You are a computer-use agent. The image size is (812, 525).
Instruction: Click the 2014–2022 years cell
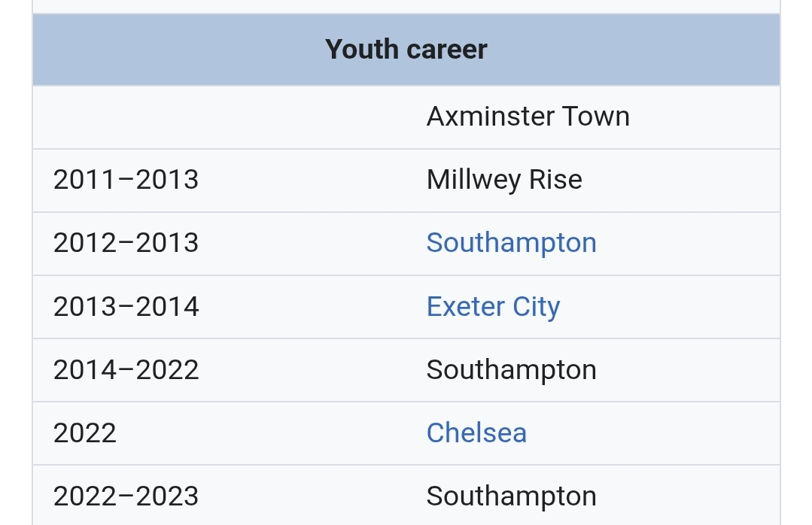click(126, 370)
